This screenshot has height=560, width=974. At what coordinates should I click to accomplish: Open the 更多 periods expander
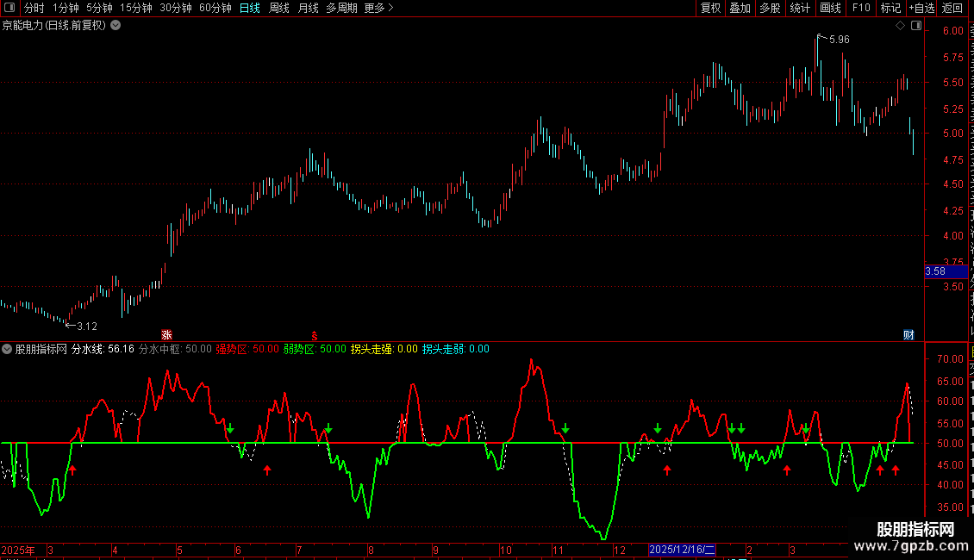pyautogui.click(x=379, y=8)
